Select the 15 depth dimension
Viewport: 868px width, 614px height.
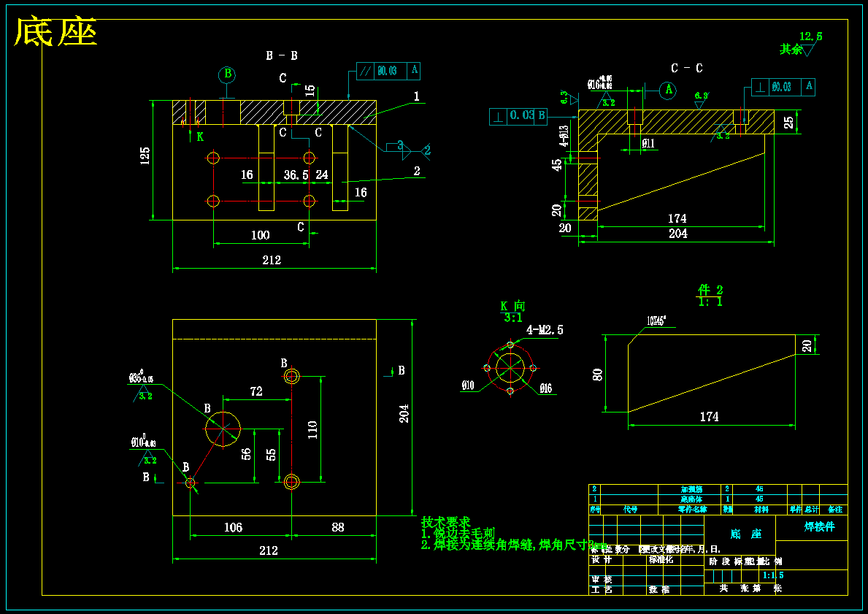pyautogui.click(x=310, y=91)
